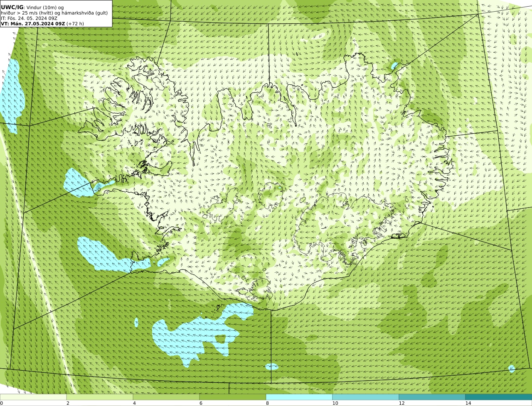Click the "Vindur (10m) og" label
Screen dimensions: 532x406
[x=45, y=7]
